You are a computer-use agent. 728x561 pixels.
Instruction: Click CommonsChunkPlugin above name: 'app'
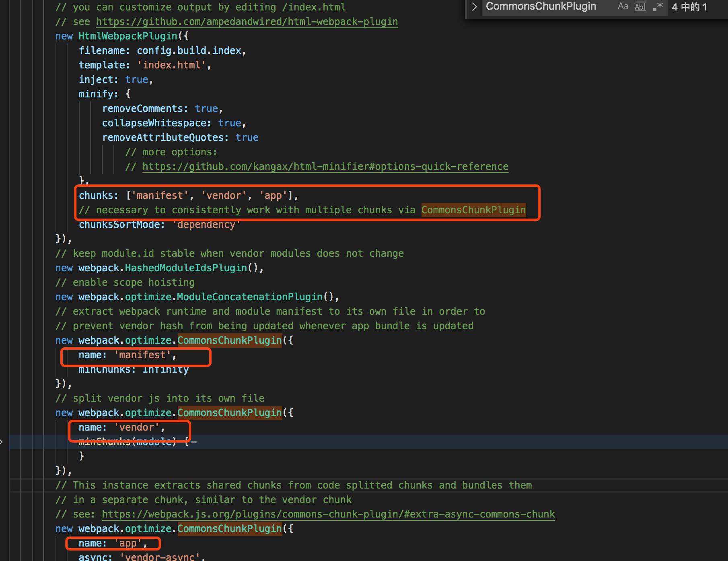[x=230, y=529]
